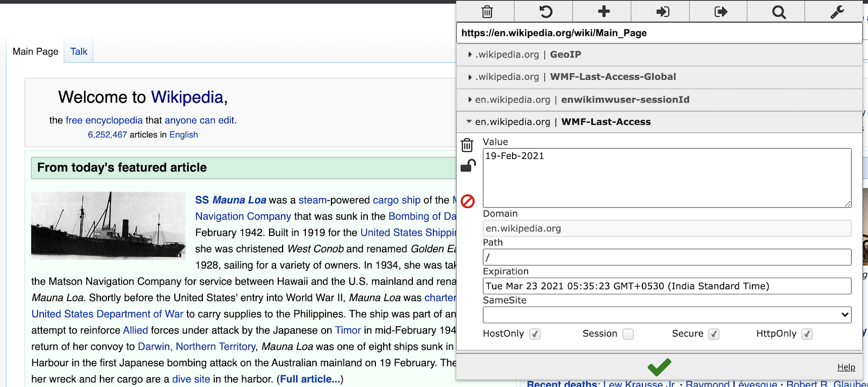Open the United States Department of War link

click(x=107, y=314)
